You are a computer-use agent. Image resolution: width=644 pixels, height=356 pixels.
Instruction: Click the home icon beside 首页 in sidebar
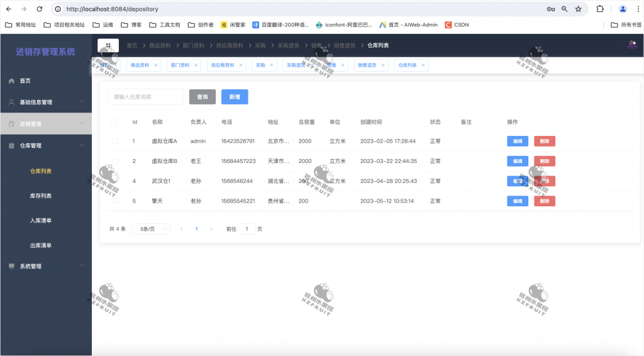point(11,81)
